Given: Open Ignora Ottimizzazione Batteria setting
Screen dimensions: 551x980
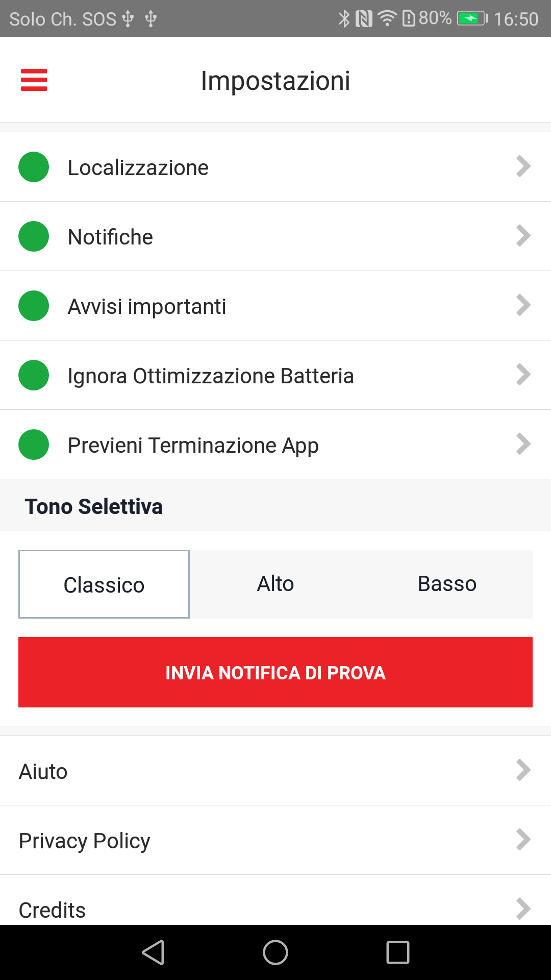Looking at the screenshot, I should tap(275, 375).
